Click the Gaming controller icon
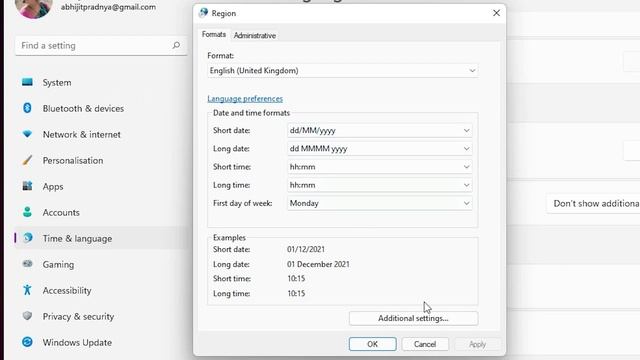The image size is (640, 360). click(x=27, y=264)
